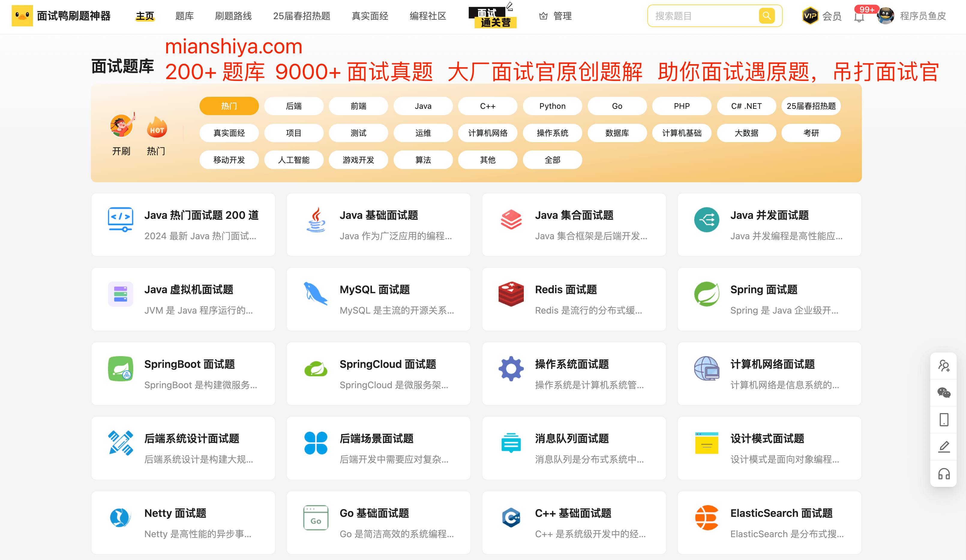The height and width of the screenshot is (560, 966).
Task: Click the WeChat icon in floating sidebar
Action: tap(943, 393)
